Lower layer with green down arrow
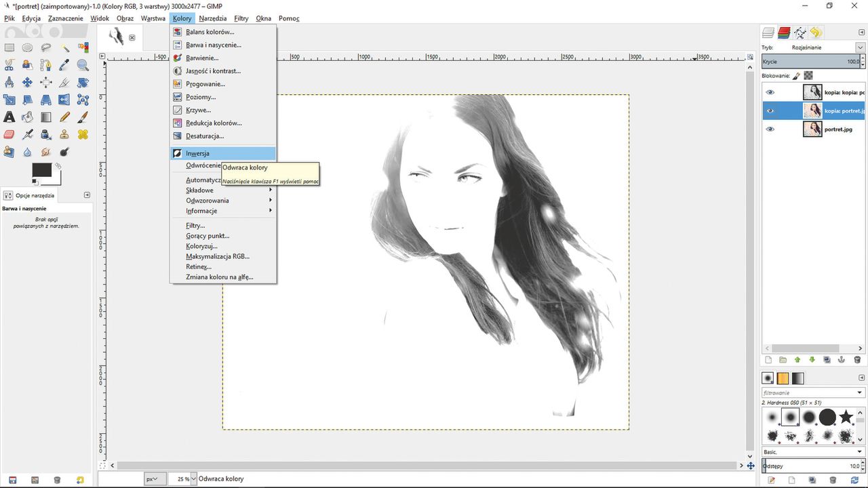The image size is (868, 488). pyautogui.click(x=812, y=360)
